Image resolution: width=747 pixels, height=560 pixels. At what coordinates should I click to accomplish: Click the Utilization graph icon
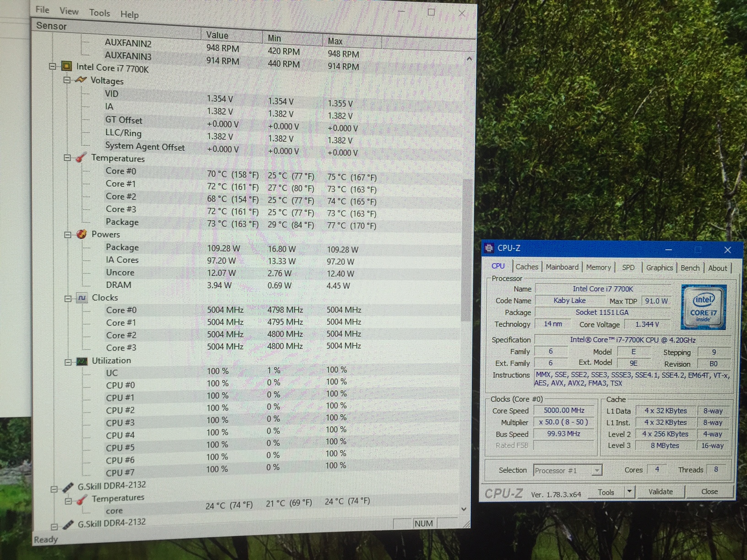point(82,361)
